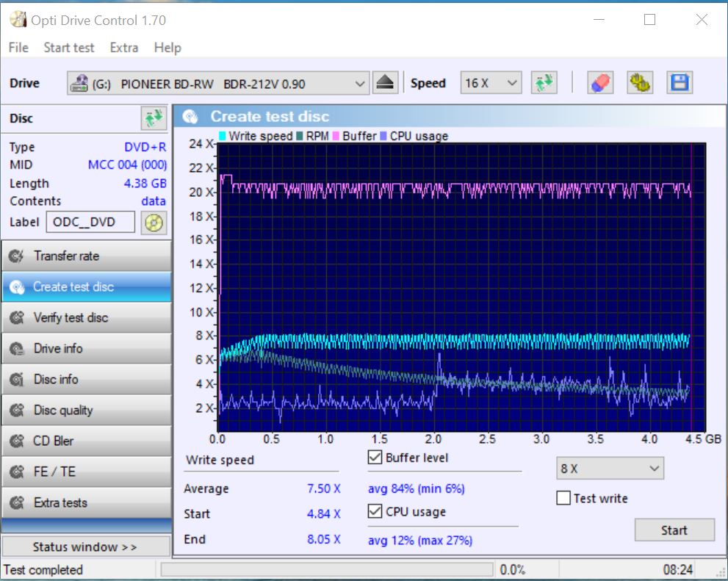Open Disc quality test panel
Image resolution: width=728 pixels, height=581 pixels.
[x=86, y=411]
